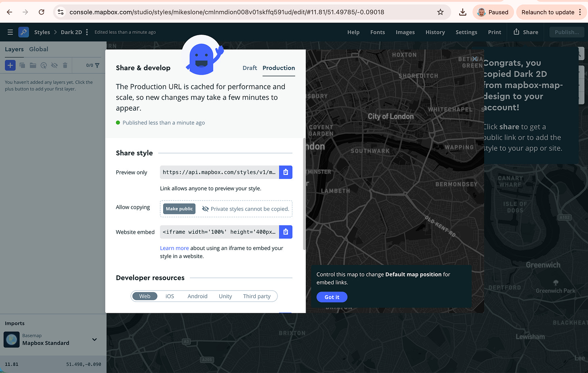Open the browser downloads icon

pos(463,12)
